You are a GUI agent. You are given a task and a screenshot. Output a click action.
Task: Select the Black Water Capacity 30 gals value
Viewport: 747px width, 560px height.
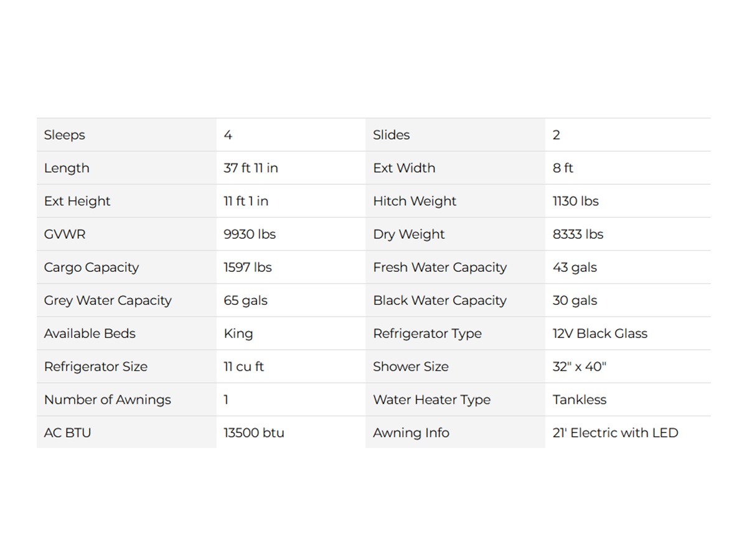pos(575,301)
